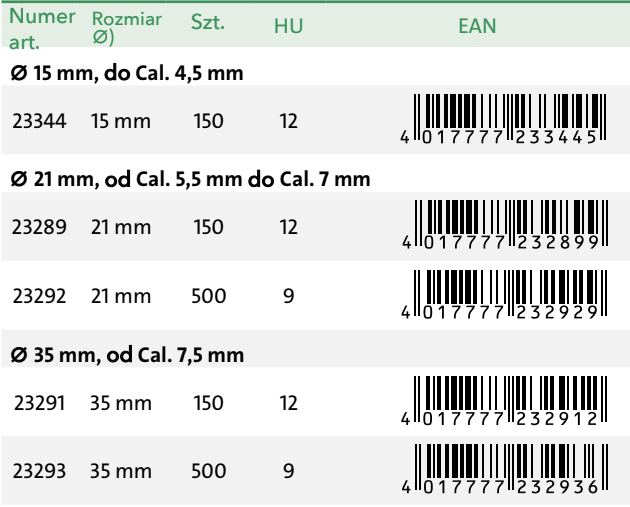Click the barcode for article 23292

(x=504, y=295)
